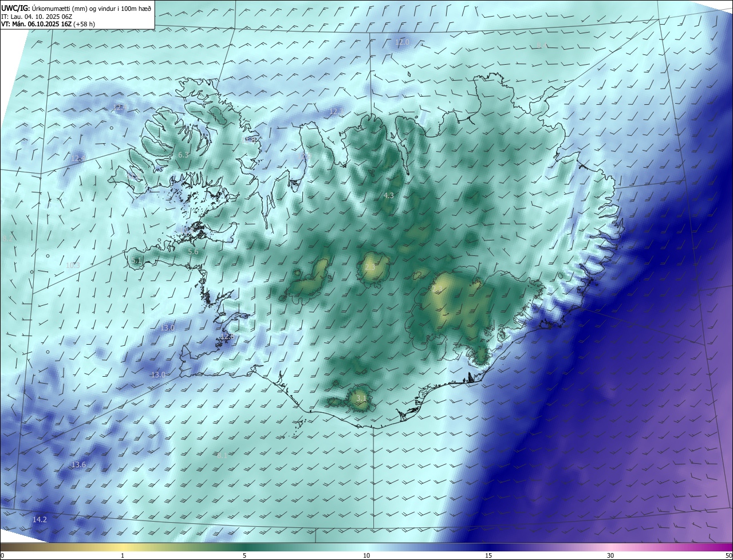Click the 0 tick on the colour scale

(x=2, y=555)
